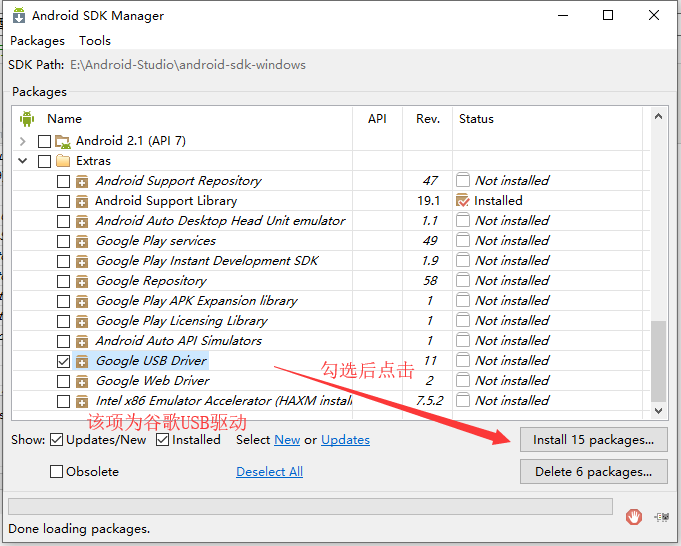Click the green Android robot icon in Name header

27,119
